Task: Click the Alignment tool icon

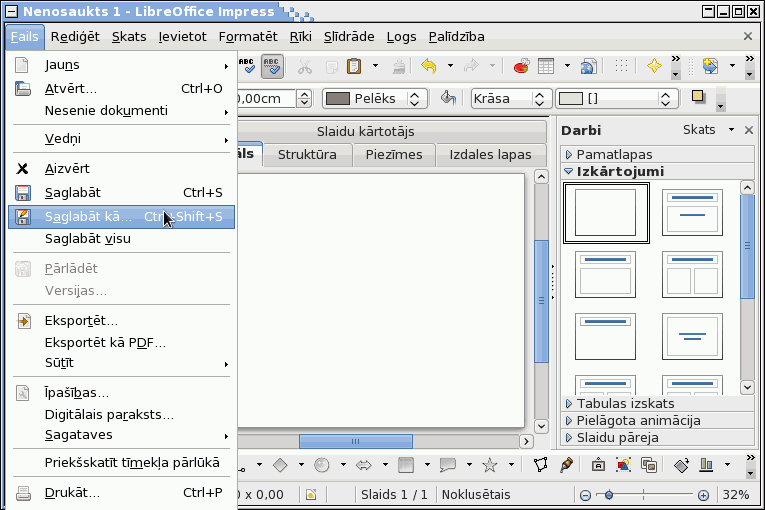Action: point(706,465)
